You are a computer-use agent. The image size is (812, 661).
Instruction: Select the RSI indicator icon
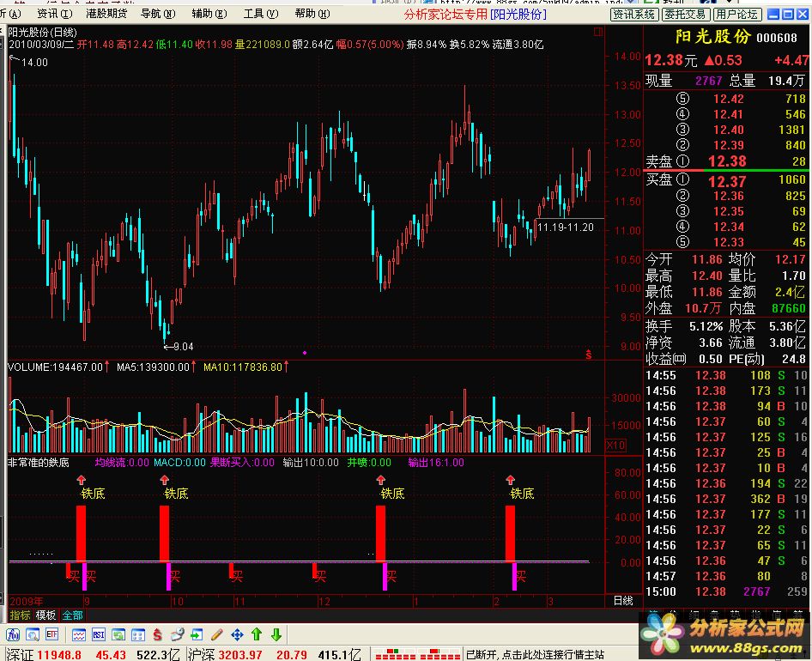(99, 634)
